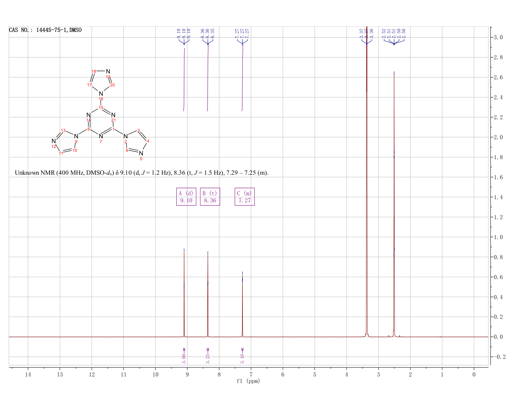Screen dimensions: 532x411
Task: Click atom number 15 on the triazine ring
Action: click(x=101, y=108)
